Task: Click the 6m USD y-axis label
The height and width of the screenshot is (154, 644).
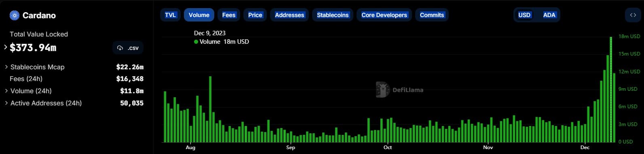Action: (x=628, y=107)
